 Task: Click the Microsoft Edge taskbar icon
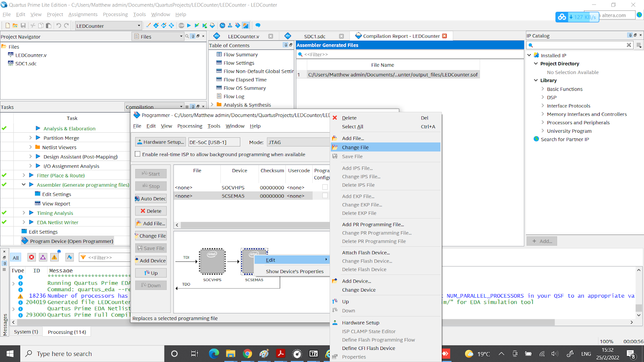(214, 354)
